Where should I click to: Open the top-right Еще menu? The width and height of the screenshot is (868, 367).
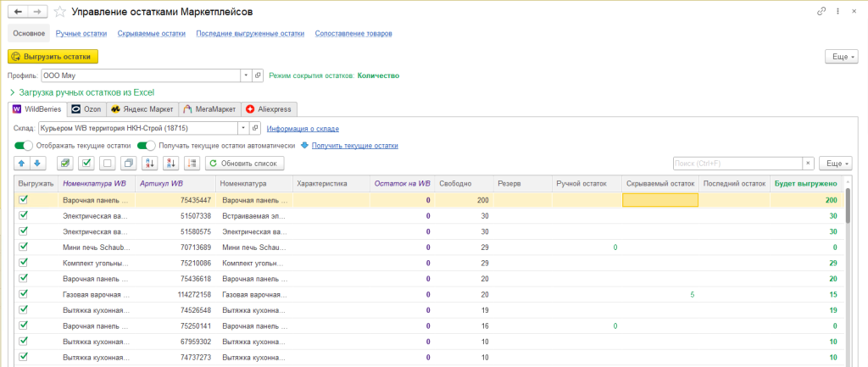point(842,57)
